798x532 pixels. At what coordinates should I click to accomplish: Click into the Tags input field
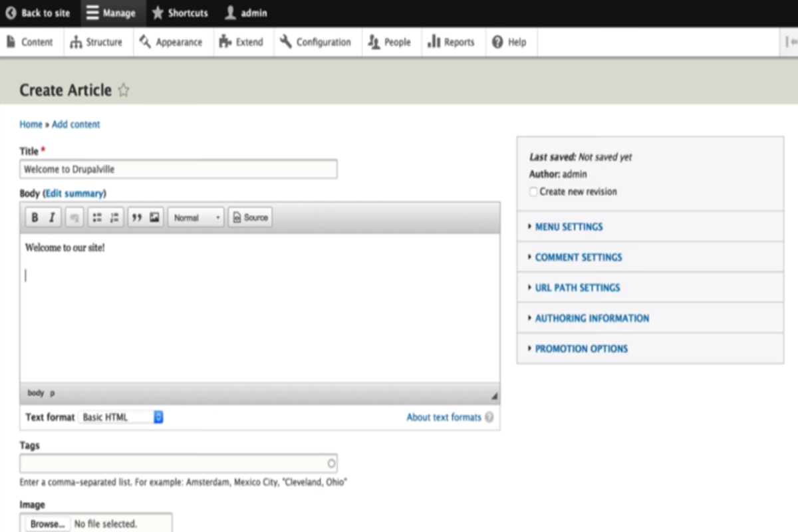[x=173, y=464]
